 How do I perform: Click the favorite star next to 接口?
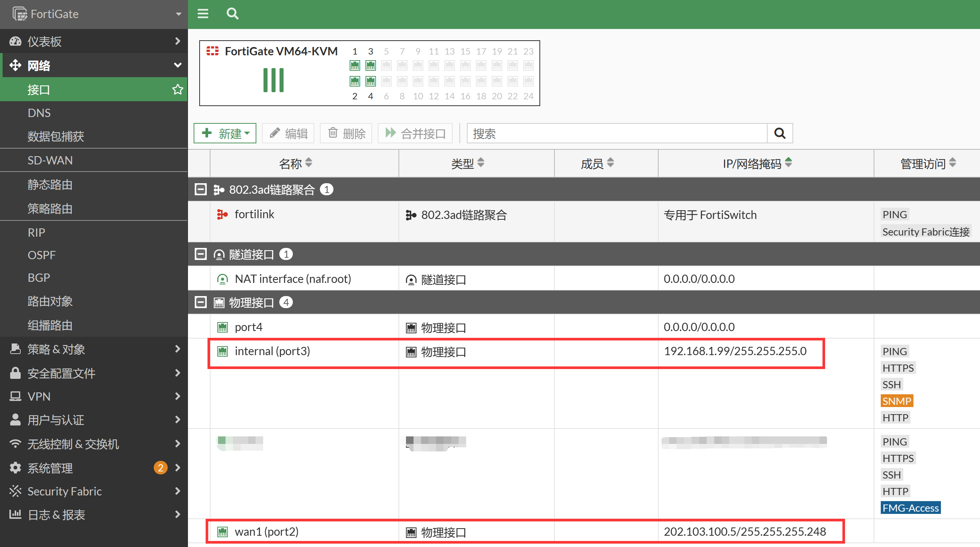(178, 90)
